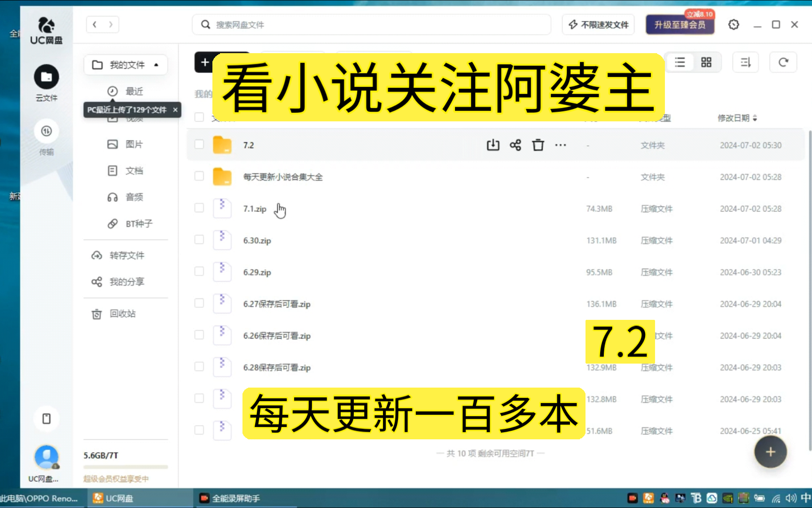Viewport: 812px width, 508px height.
Task: Click 超级会员权益享受中 link
Action: pyautogui.click(x=116, y=479)
